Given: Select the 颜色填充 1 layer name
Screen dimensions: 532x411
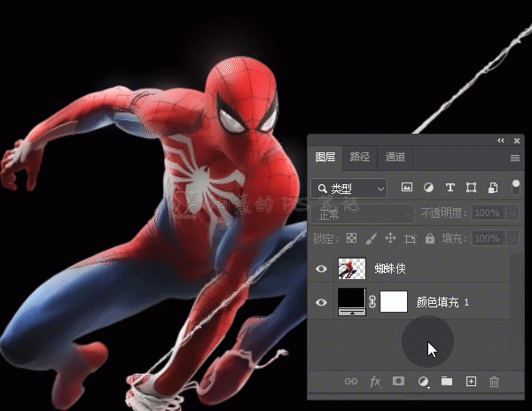Looking at the screenshot, I should pyautogui.click(x=442, y=302).
